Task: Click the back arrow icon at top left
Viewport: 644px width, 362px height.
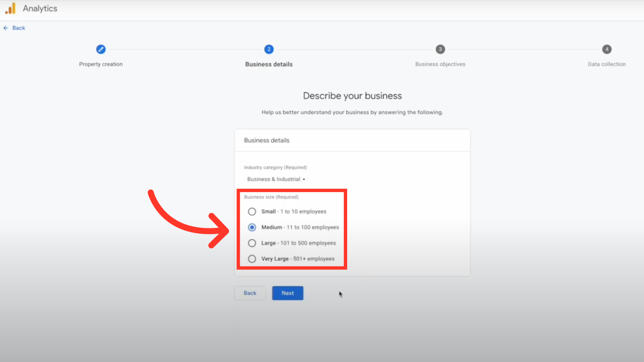Action: [x=6, y=28]
